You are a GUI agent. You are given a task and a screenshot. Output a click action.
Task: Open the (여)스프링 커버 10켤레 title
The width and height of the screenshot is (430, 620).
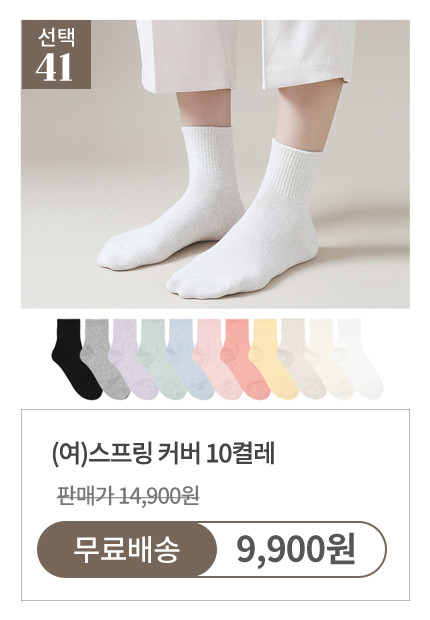[163, 454]
